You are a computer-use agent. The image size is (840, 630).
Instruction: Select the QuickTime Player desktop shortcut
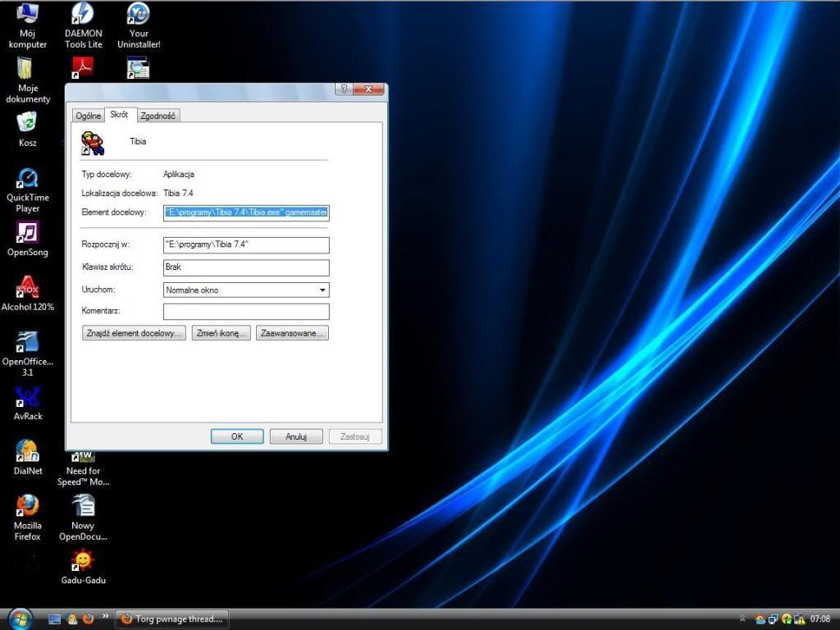[x=27, y=189]
